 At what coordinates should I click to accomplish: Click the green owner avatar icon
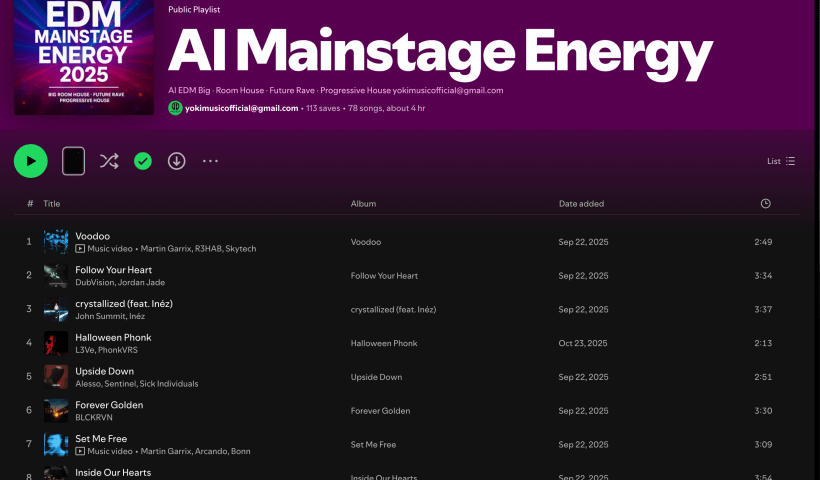(175, 108)
